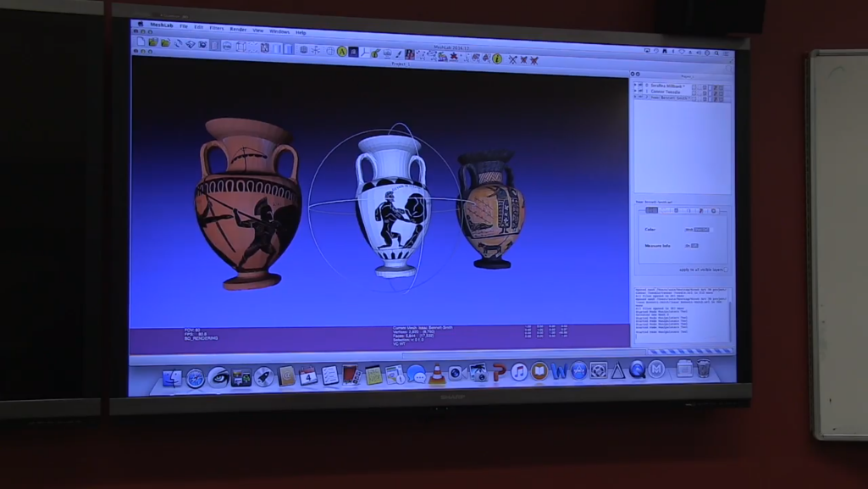Select first tab in the render options bar
Viewport: 868px width, 489px height.
pyautogui.click(x=651, y=210)
